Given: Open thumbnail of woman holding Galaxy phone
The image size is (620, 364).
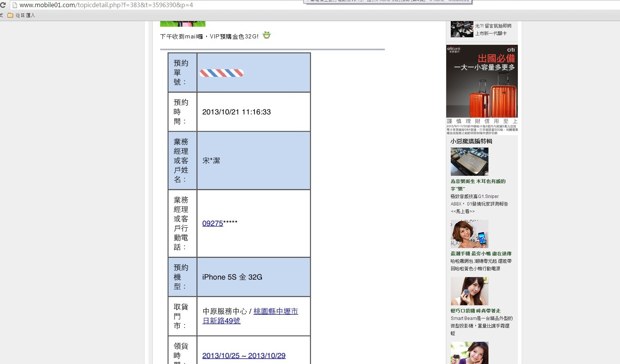Looking at the screenshot, I should tap(469, 234).
